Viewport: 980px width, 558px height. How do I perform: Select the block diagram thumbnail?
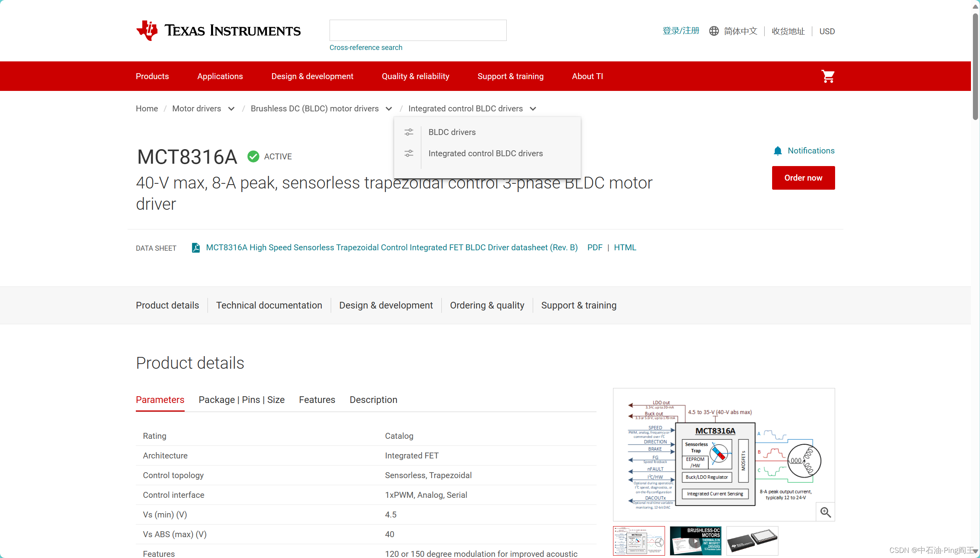click(639, 541)
